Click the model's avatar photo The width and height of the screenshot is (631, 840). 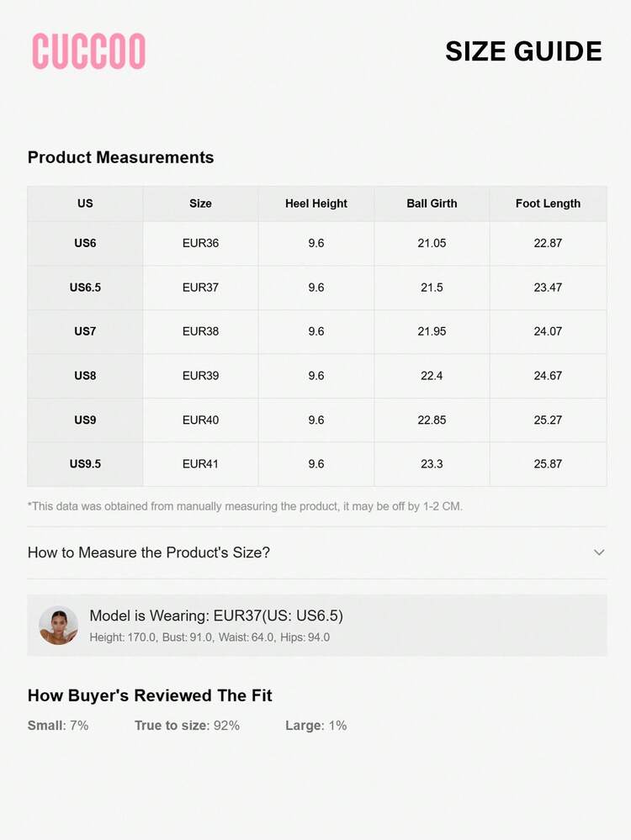58,626
